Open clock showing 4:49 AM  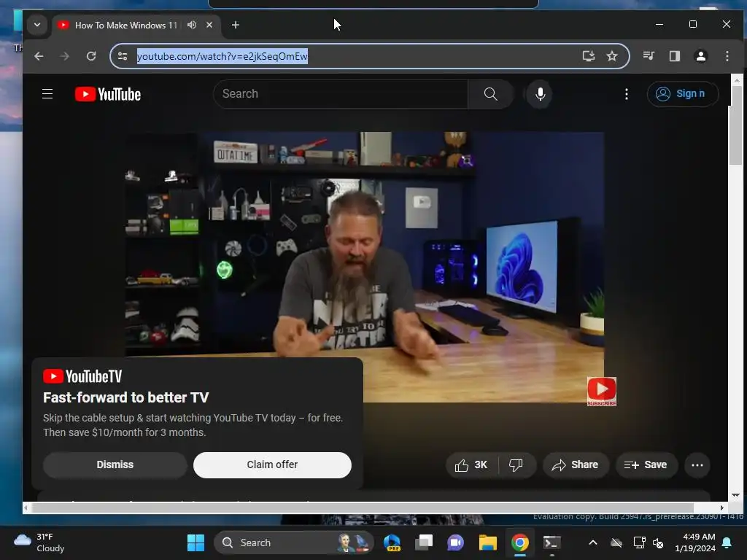(x=695, y=542)
